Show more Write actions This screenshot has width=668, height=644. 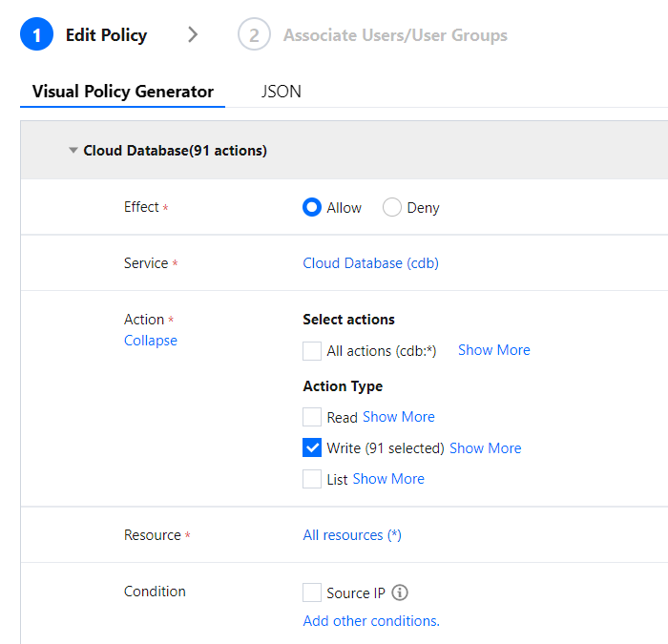[x=485, y=447]
